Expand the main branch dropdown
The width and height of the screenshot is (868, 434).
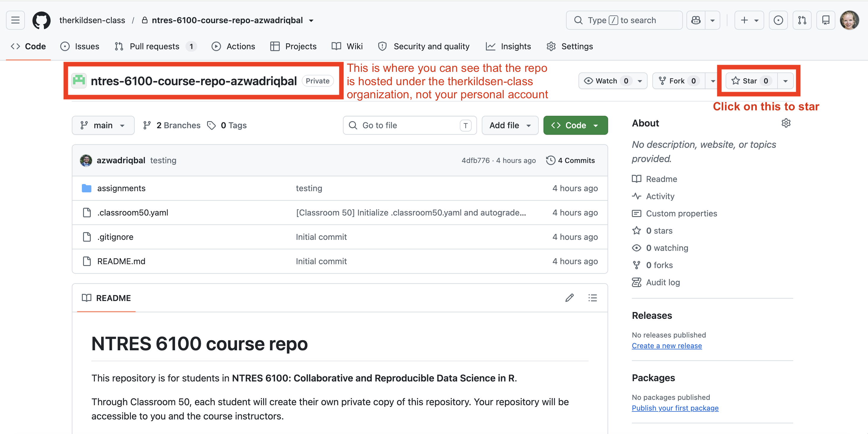(x=103, y=126)
